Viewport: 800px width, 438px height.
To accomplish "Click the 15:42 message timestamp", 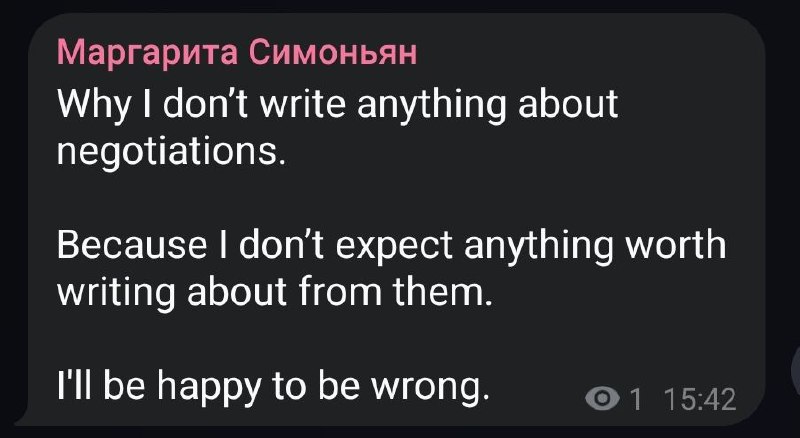I will pos(699,400).
